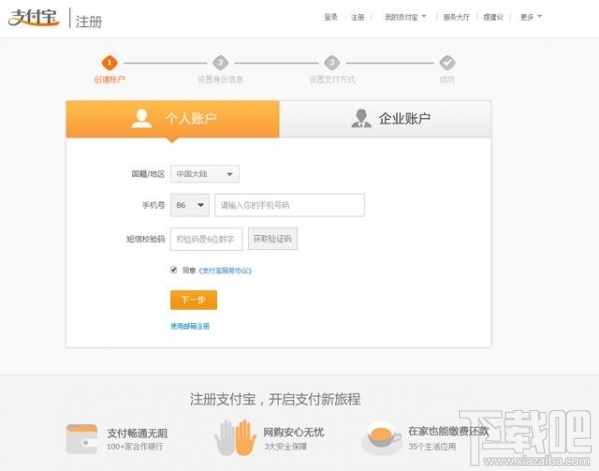Click the 35个生活应用 text
Screen dimensions: 599x471
pos(432,446)
